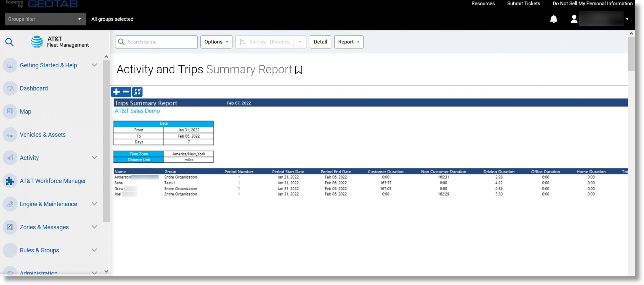644x285 pixels.
Task: Open AT&T Workforce Manager
Action: click(x=53, y=181)
